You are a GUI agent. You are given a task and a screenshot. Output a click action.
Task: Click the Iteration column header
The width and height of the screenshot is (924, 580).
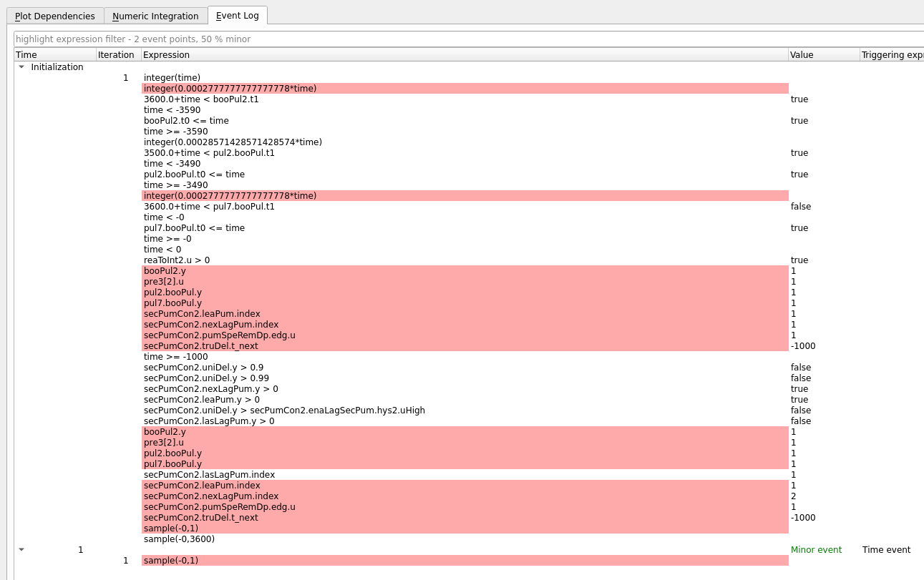click(x=116, y=54)
